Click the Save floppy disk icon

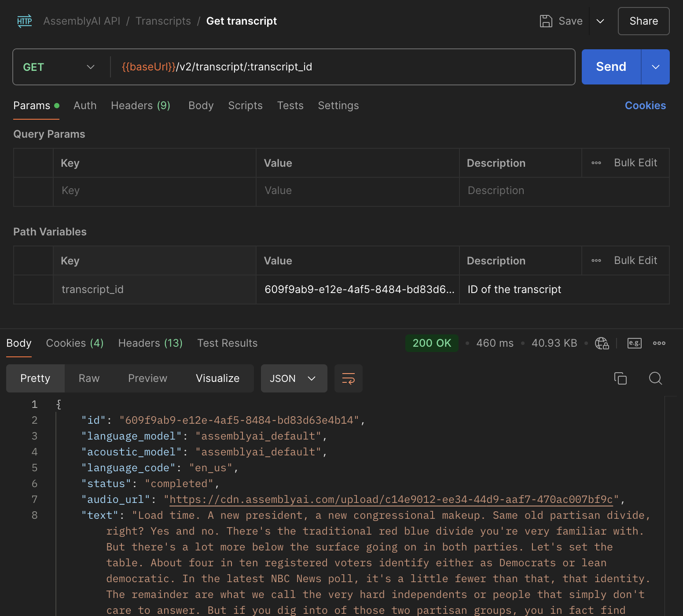[x=546, y=21]
